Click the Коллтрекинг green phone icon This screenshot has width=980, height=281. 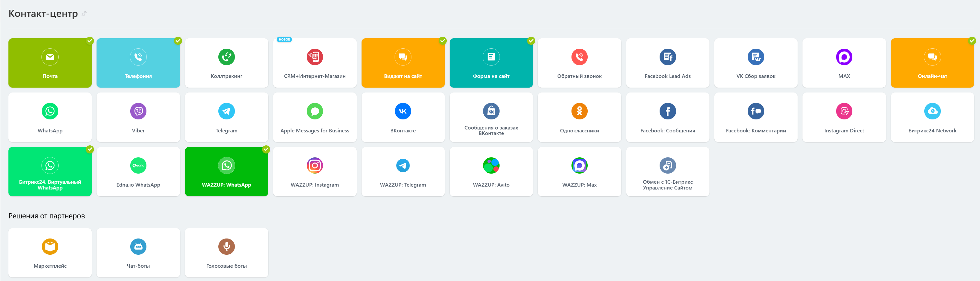(x=226, y=57)
